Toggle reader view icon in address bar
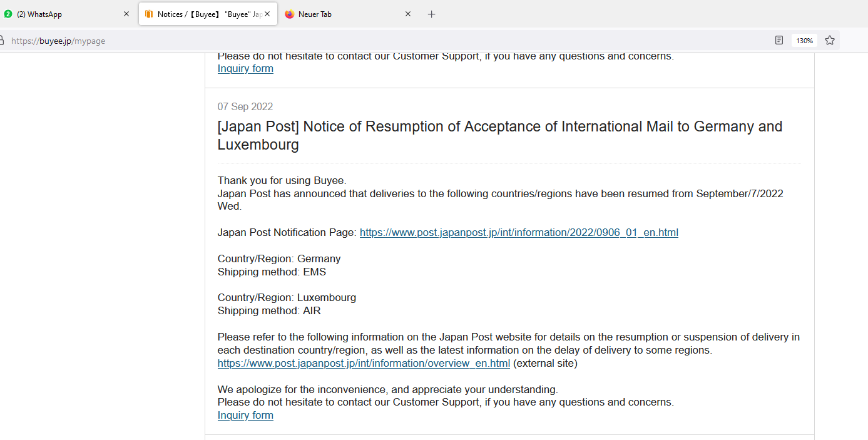868x440 pixels. tap(779, 41)
